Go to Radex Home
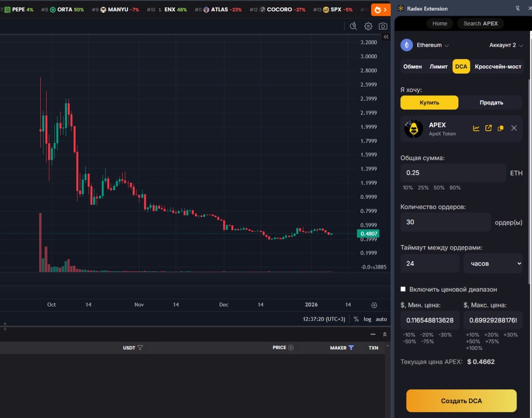Viewport: 532px width, 418px height. tap(440, 23)
